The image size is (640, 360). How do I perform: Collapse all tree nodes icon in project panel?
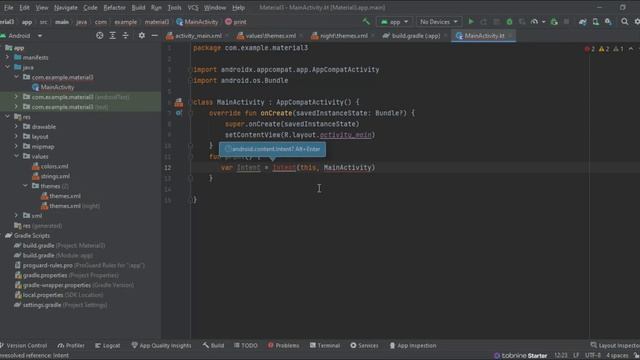(x=125, y=36)
